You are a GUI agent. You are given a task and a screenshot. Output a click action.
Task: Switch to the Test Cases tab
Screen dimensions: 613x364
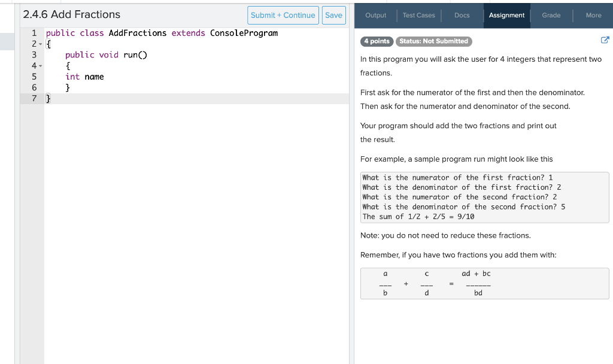point(418,15)
